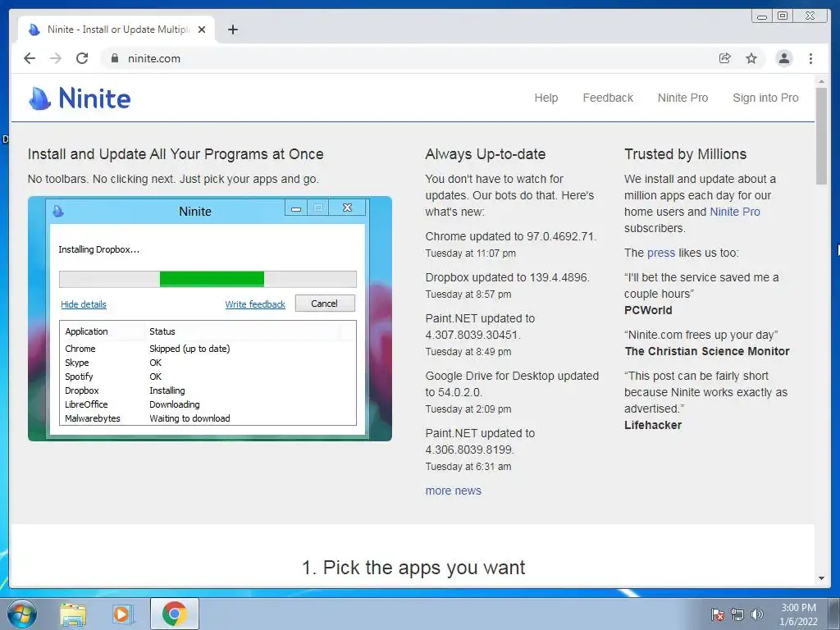
Task: Open the Feedback page link
Action: pos(608,98)
